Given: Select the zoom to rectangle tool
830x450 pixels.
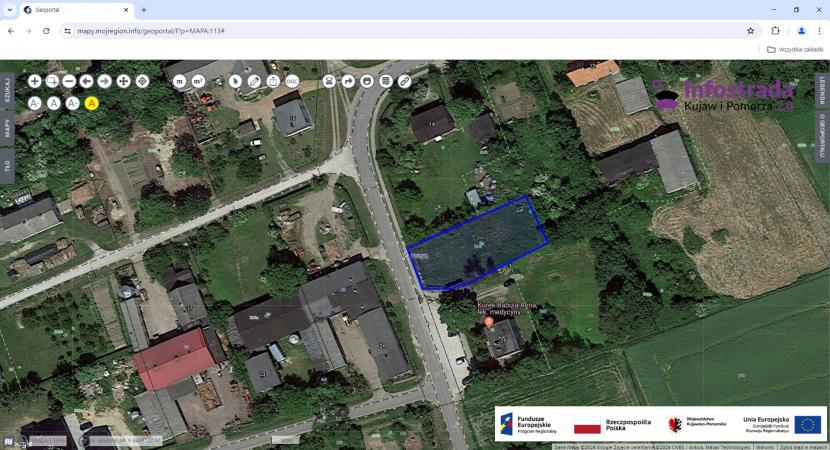Looking at the screenshot, I should [52, 81].
